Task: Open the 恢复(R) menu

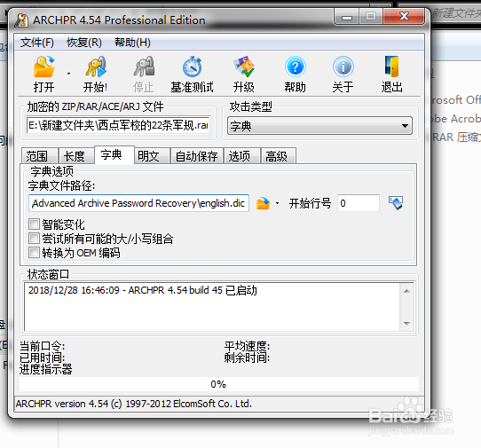Action: click(x=84, y=43)
